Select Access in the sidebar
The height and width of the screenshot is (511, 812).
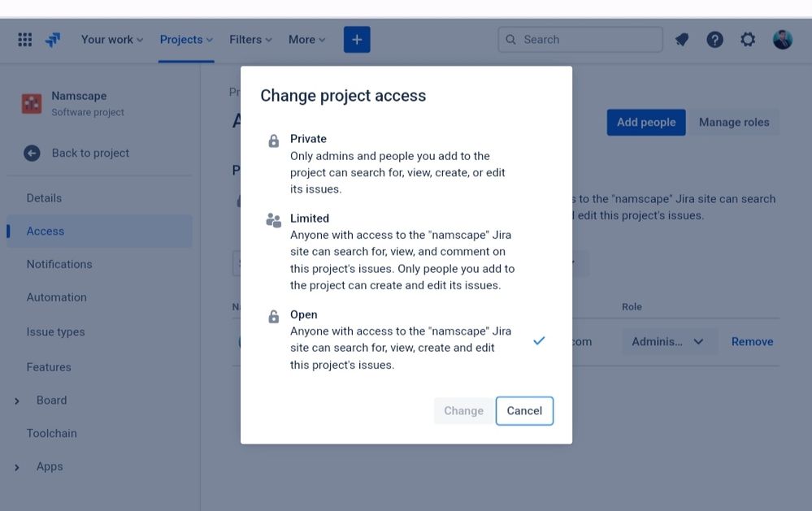tap(99, 232)
